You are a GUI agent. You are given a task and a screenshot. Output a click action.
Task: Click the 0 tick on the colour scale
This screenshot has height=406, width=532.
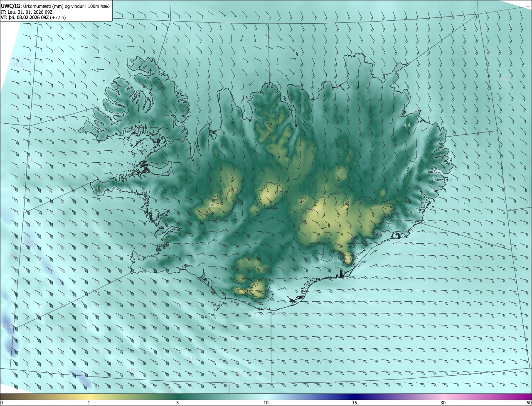click(2, 403)
